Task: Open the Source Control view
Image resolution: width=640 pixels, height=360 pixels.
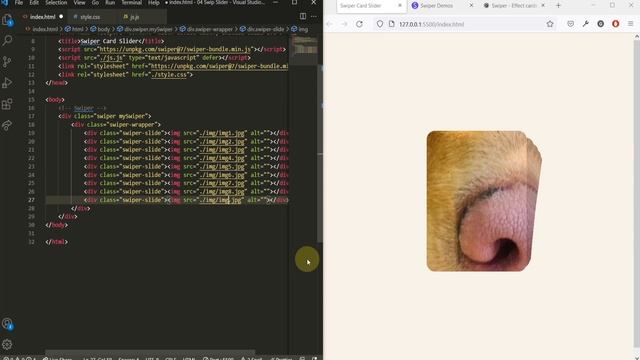Action: (7, 62)
